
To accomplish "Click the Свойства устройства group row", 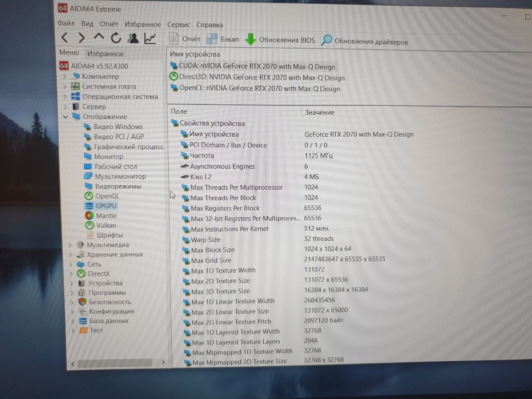I will (x=208, y=123).
